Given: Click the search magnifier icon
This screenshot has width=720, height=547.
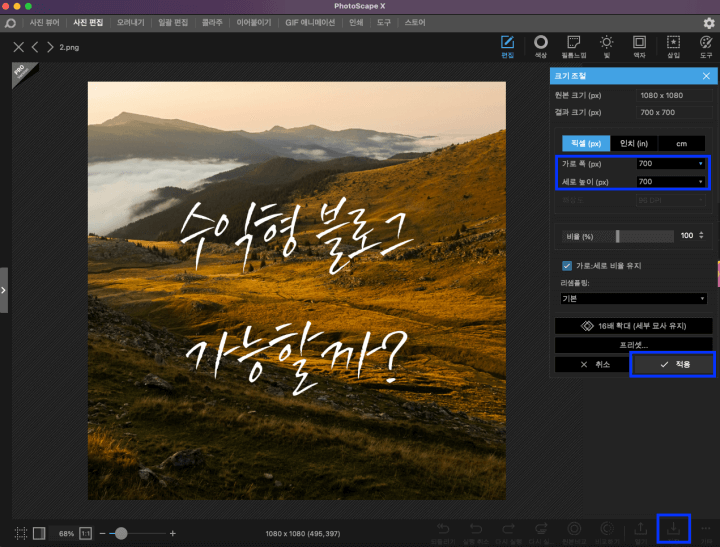Looking at the screenshot, I should coord(10,23).
